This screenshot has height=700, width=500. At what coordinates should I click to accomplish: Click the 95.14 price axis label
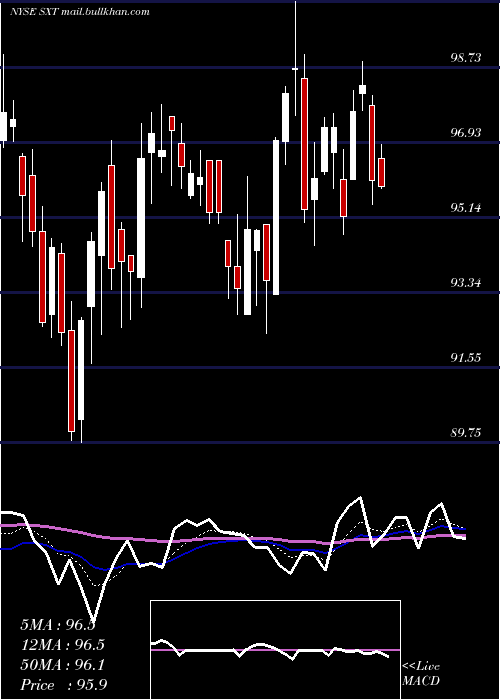(x=466, y=208)
